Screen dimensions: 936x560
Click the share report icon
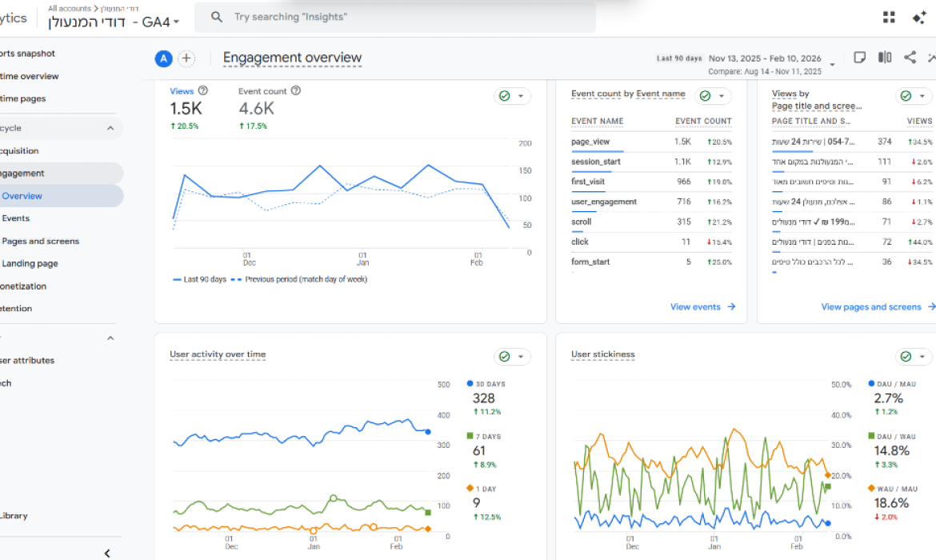[x=910, y=57]
